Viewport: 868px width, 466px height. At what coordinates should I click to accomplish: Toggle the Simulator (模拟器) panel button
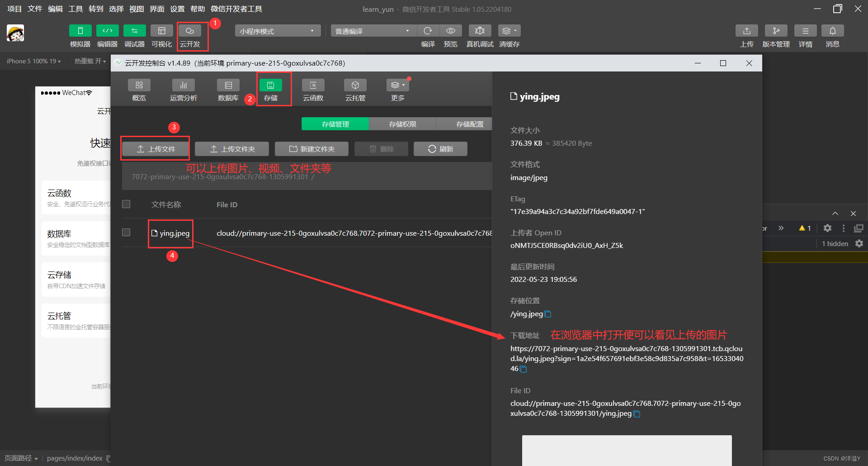click(x=80, y=31)
